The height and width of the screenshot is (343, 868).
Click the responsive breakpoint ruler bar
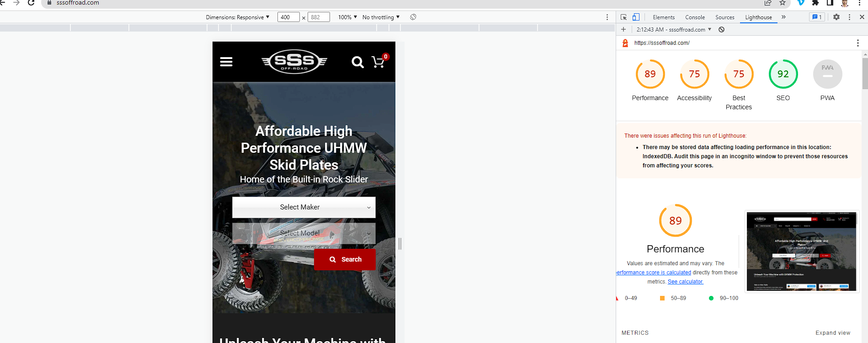click(x=307, y=28)
